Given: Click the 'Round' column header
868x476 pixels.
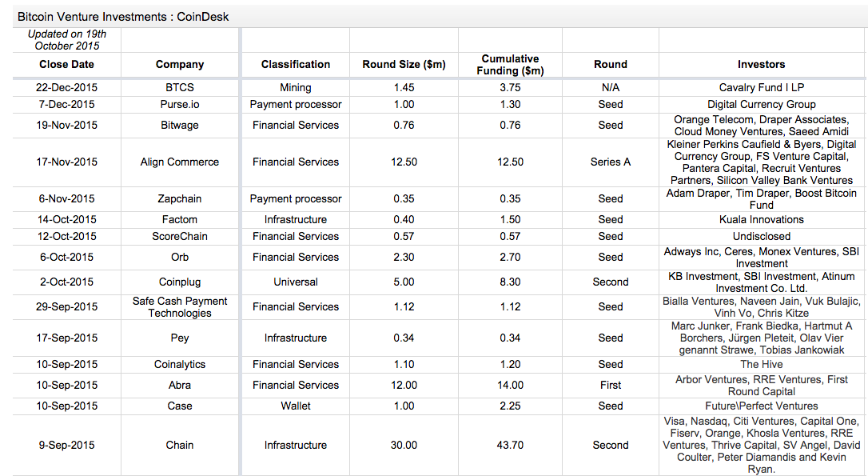Looking at the screenshot, I should click(611, 64).
